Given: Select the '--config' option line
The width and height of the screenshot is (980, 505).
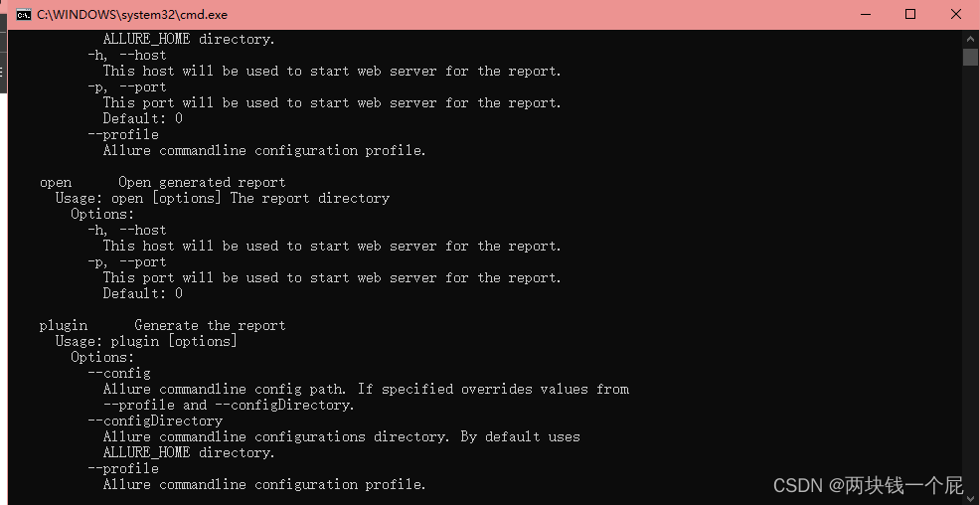Looking at the screenshot, I should click(x=119, y=373).
